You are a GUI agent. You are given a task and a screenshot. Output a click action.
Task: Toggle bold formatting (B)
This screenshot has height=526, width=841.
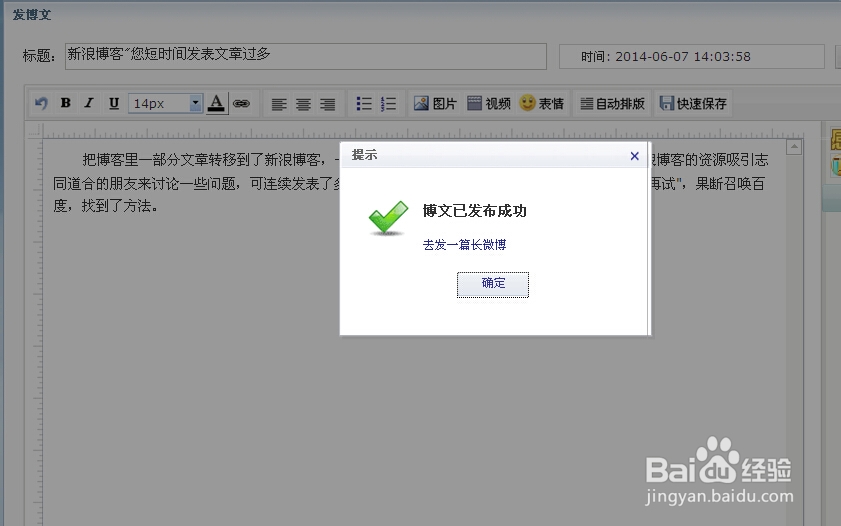coord(65,103)
